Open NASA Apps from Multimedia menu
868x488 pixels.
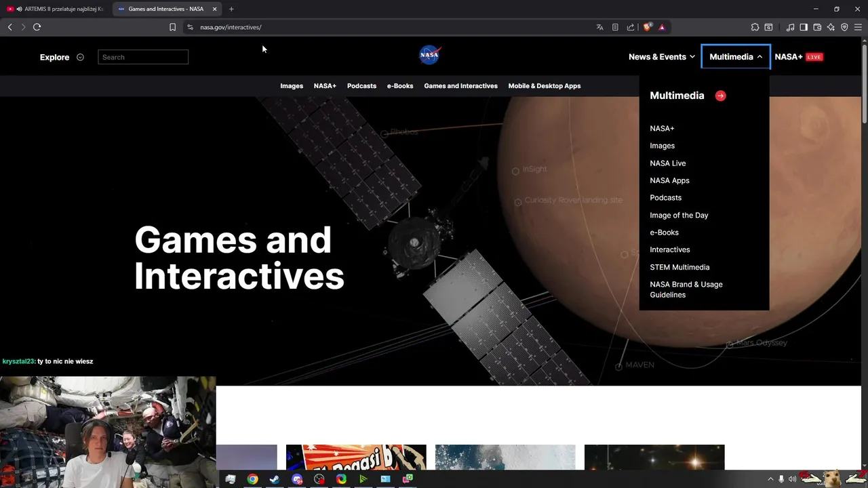(x=669, y=180)
